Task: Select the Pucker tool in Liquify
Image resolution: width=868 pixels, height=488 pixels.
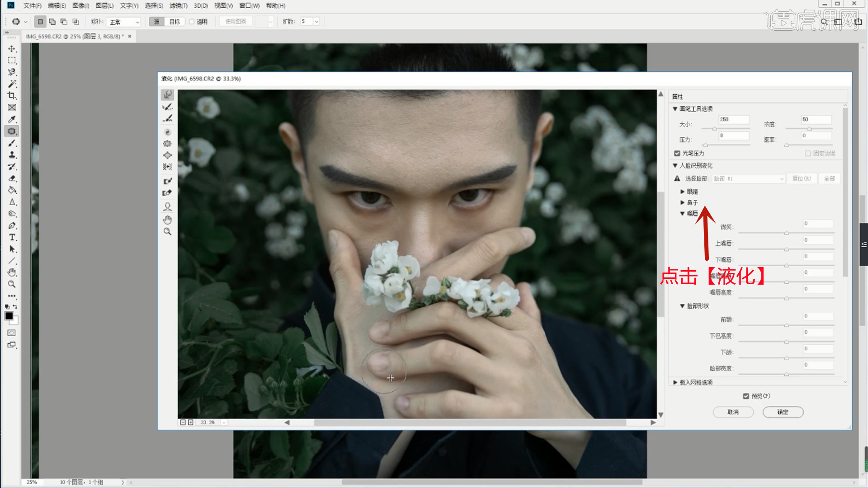Action: coord(167,144)
